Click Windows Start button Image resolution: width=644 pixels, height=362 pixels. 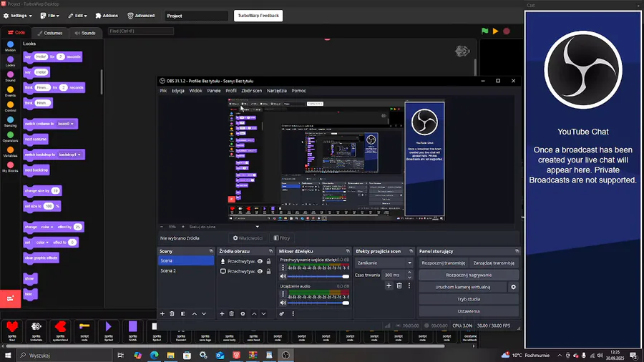point(7,355)
